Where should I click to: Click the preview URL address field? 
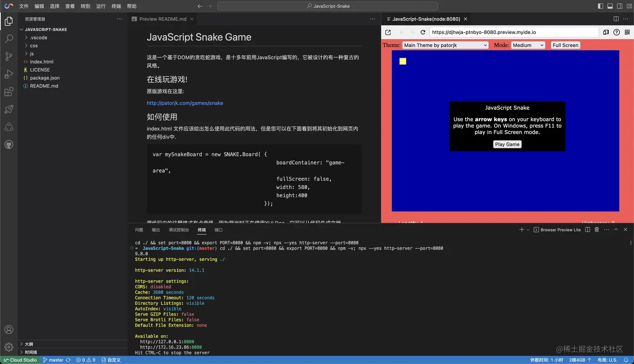pyautogui.click(x=514, y=32)
